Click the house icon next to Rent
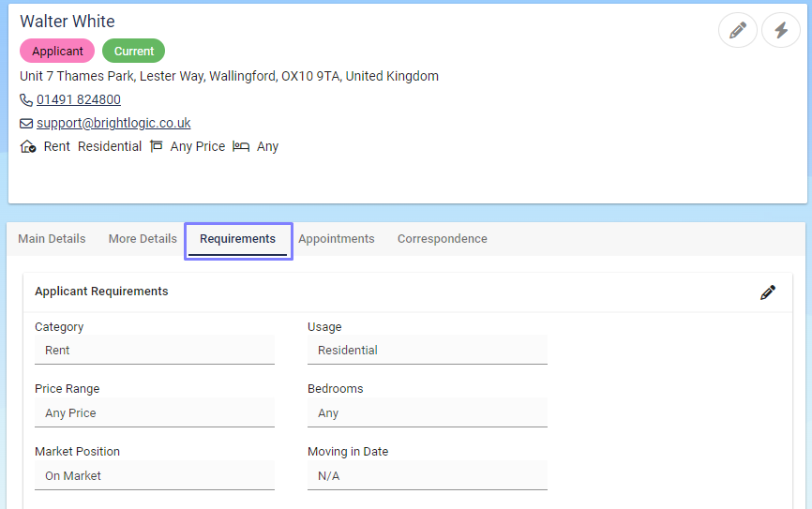 pos(28,147)
